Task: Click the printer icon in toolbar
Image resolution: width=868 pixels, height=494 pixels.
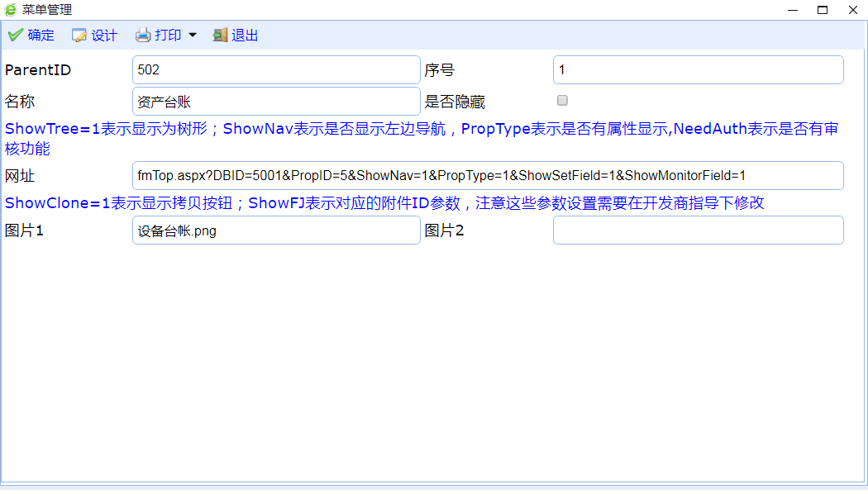Action: 143,35
